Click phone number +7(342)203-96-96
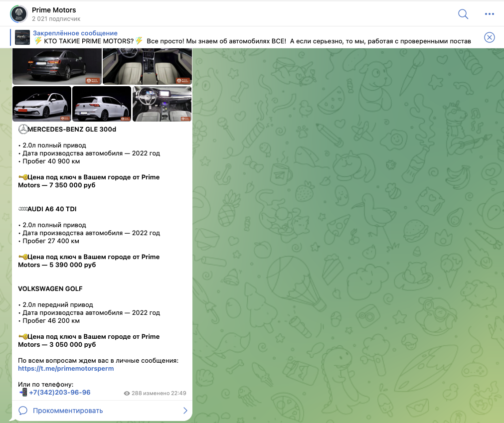The width and height of the screenshot is (504, 423). tap(59, 393)
